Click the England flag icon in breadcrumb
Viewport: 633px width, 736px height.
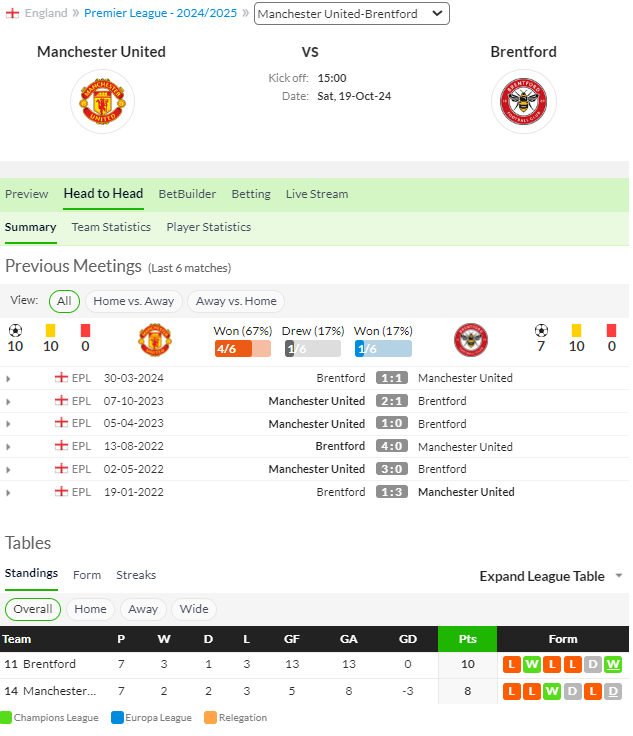tap(12, 13)
